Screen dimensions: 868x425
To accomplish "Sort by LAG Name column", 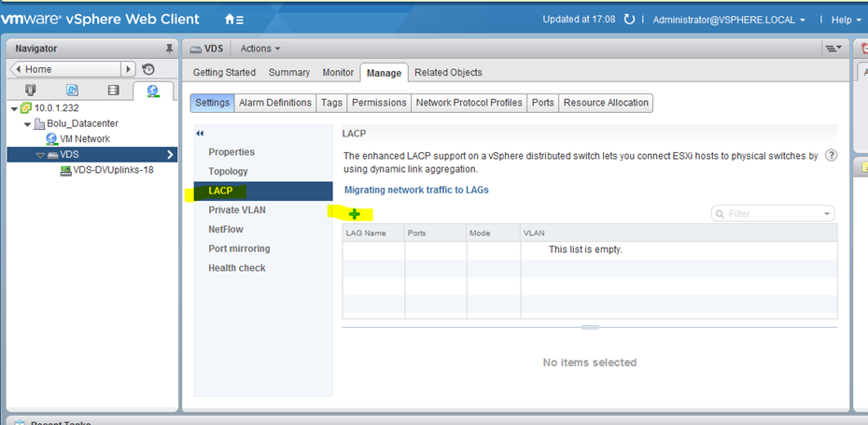I will [373, 234].
